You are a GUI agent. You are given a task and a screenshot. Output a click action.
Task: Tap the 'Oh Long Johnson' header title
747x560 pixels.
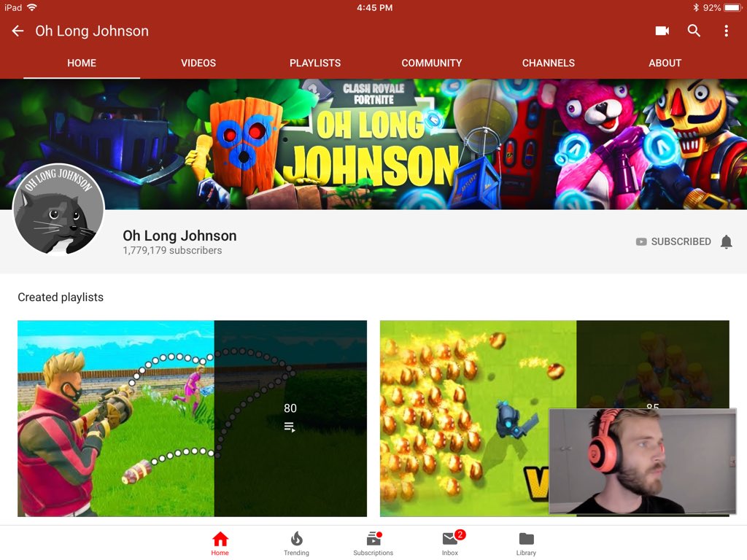pos(92,31)
